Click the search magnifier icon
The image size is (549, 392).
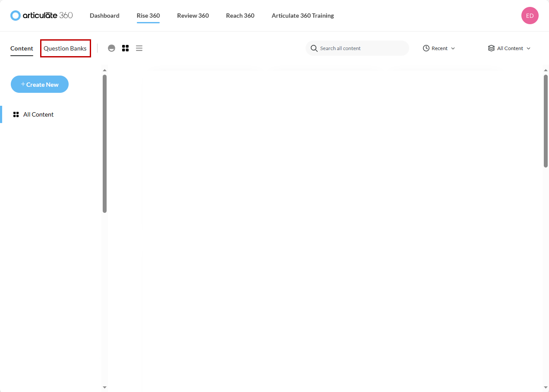point(314,48)
